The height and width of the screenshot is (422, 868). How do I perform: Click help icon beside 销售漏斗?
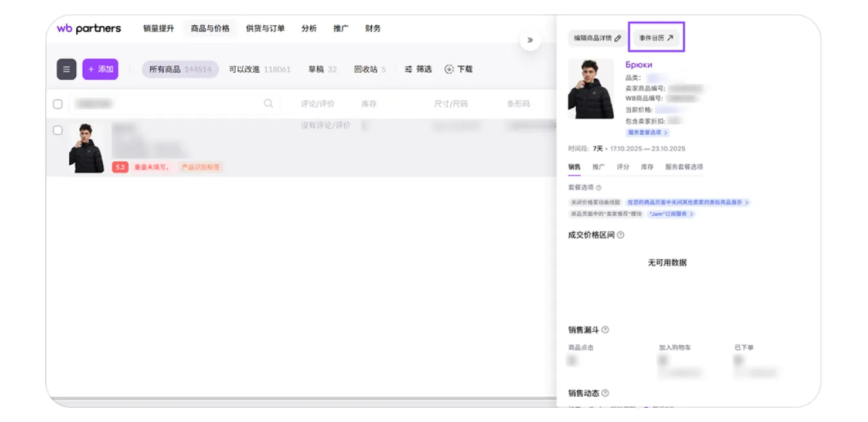coord(605,330)
